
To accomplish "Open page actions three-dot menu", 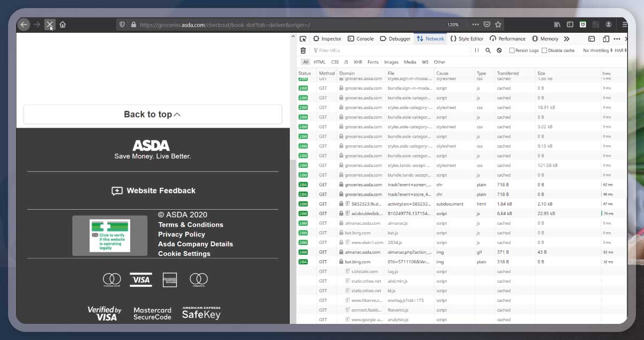I will 475,25.
